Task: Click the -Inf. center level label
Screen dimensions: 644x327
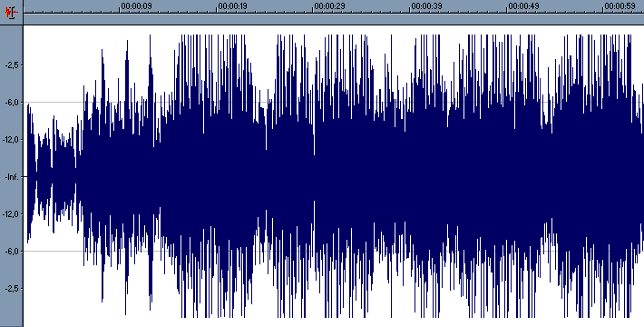Action: point(11,177)
